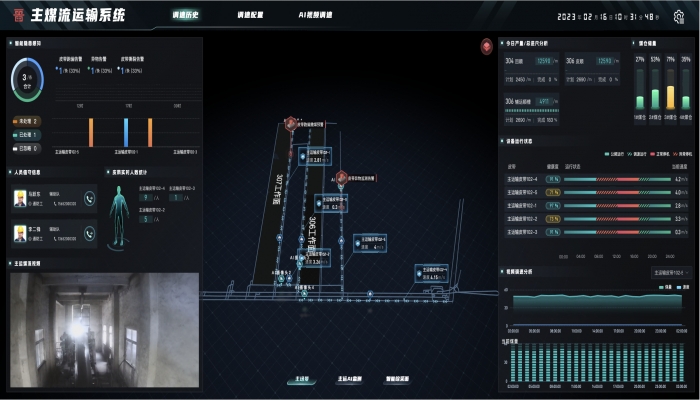Click the tunnel camera video feed
This screenshot has width=700, height=400.
point(104,330)
